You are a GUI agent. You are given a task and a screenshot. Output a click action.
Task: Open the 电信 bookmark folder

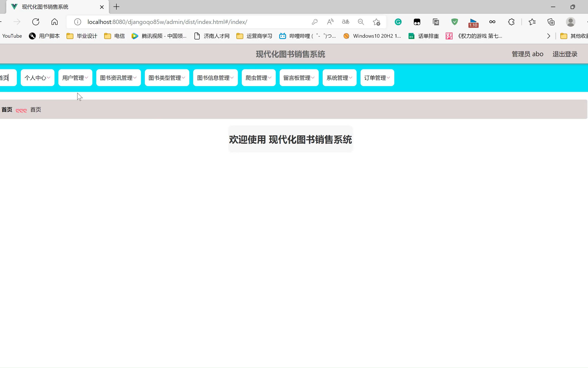114,36
